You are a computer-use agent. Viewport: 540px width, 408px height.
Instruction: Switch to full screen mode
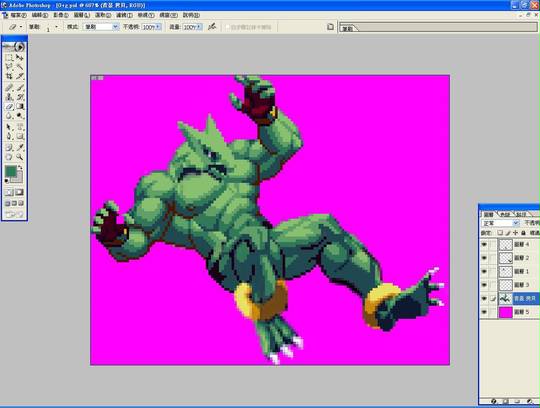21,203
